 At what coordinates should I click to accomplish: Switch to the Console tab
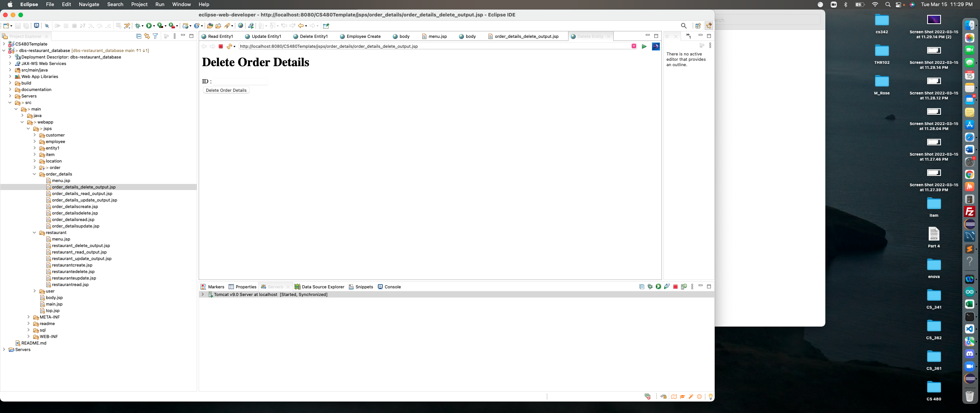point(389,287)
